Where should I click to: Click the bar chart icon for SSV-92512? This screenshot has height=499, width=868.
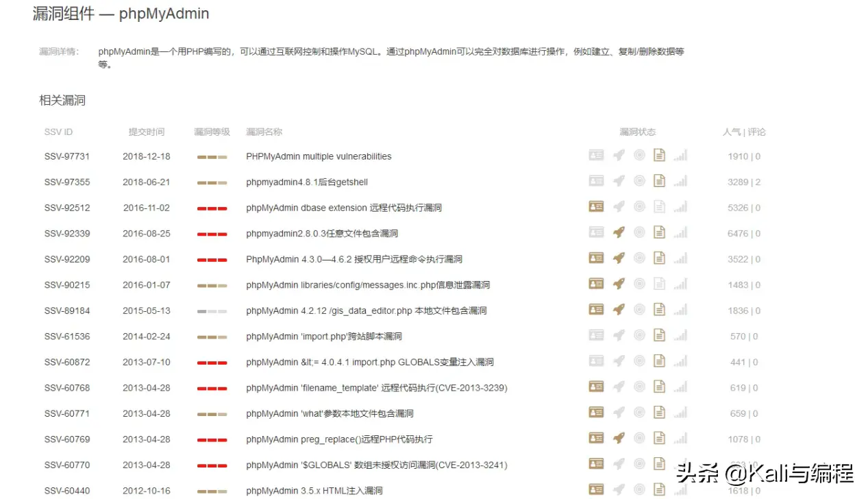(680, 207)
